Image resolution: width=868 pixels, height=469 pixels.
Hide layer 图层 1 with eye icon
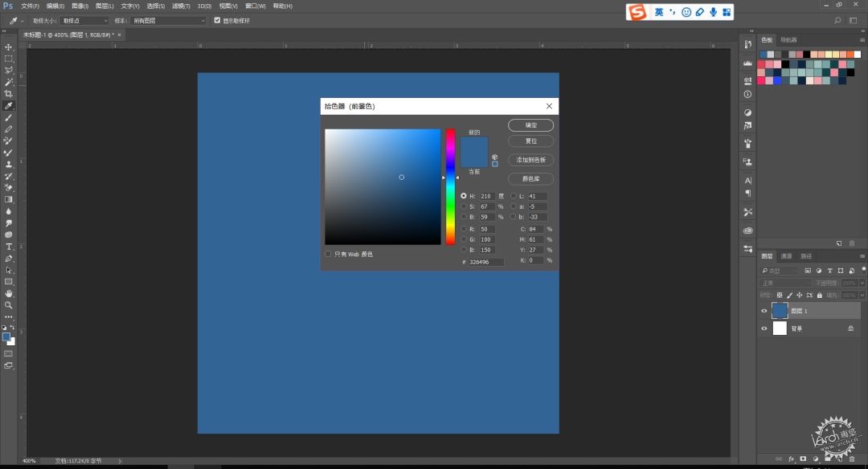point(764,311)
